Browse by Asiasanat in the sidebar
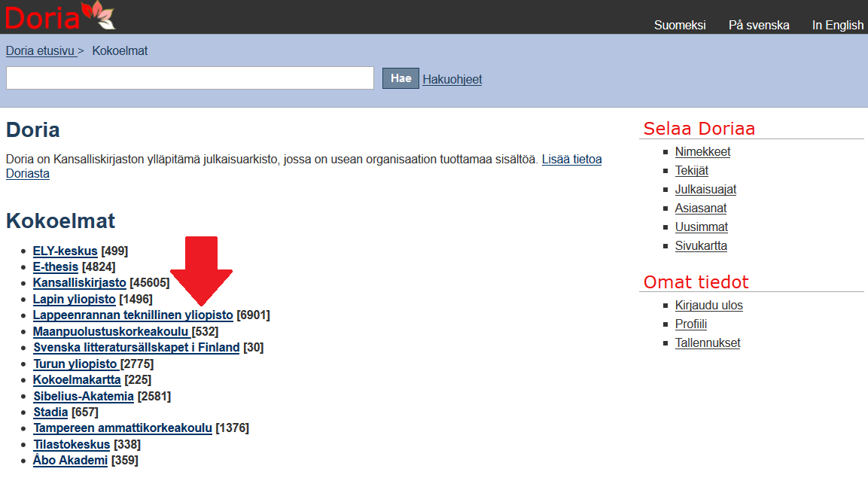Image resolution: width=868 pixels, height=487 pixels. tap(701, 208)
